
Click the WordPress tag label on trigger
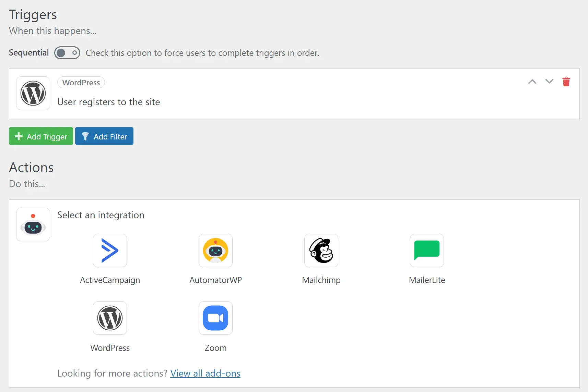(x=81, y=83)
